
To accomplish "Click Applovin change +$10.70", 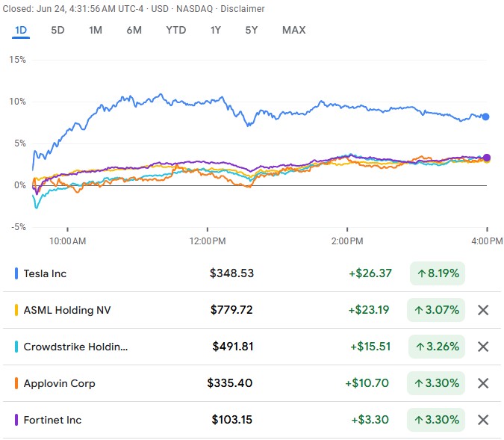I will point(367,383).
